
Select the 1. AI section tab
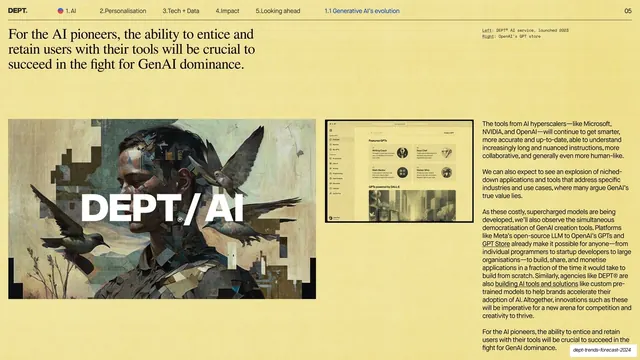pos(71,11)
